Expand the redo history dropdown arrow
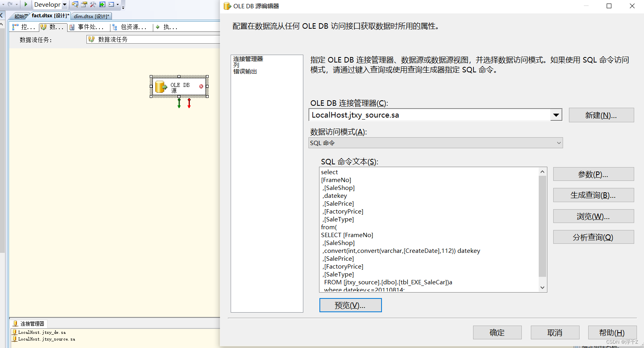 coord(17,5)
